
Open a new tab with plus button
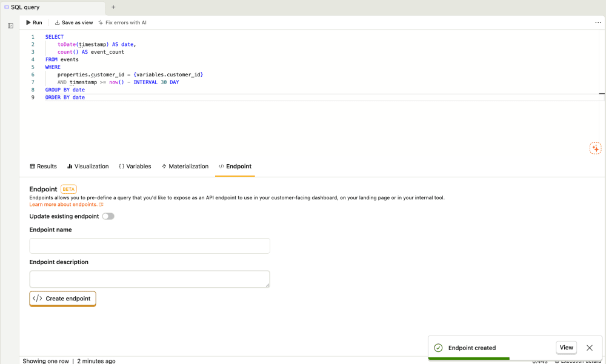coord(113,7)
